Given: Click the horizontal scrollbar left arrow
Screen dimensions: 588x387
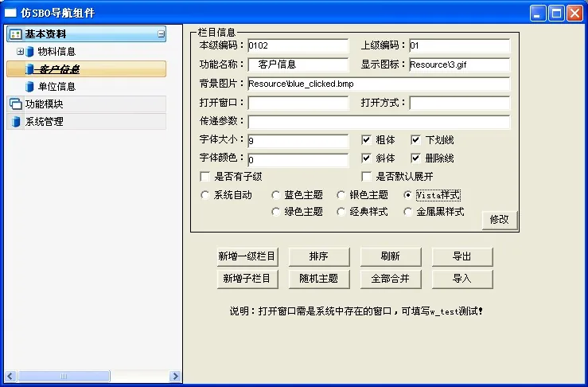Looking at the screenshot, I should 10,376.
